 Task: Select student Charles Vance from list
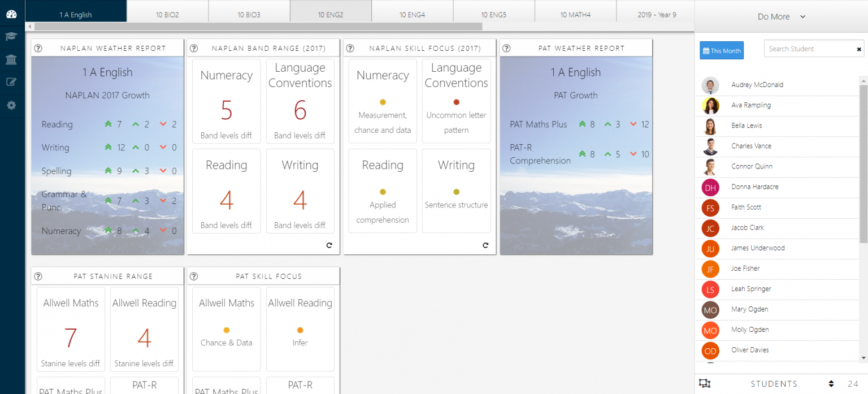751,146
